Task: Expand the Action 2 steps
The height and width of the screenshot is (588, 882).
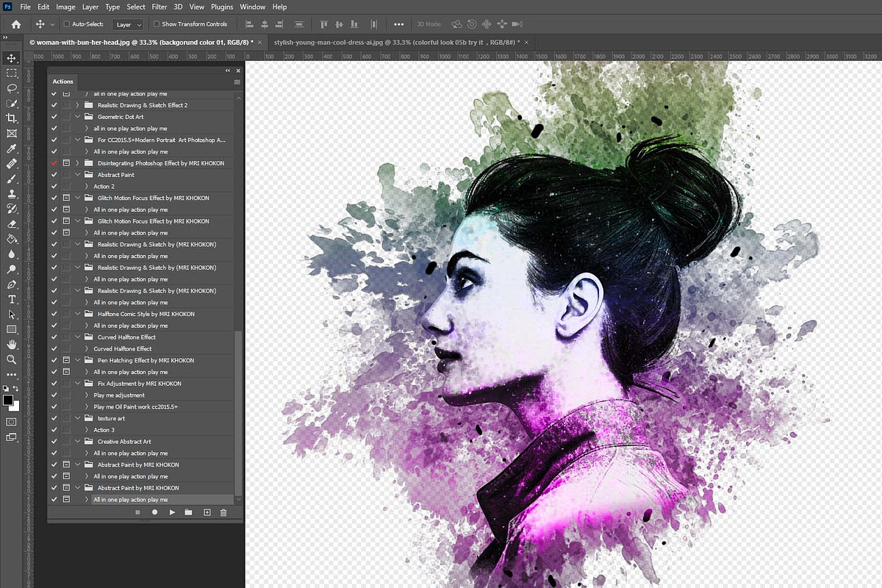Action: pos(87,186)
